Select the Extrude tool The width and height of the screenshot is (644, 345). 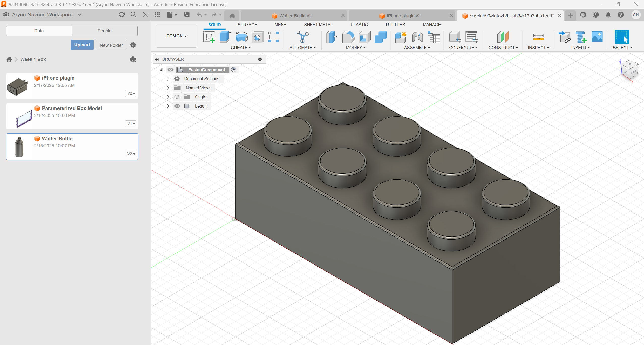(x=225, y=37)
